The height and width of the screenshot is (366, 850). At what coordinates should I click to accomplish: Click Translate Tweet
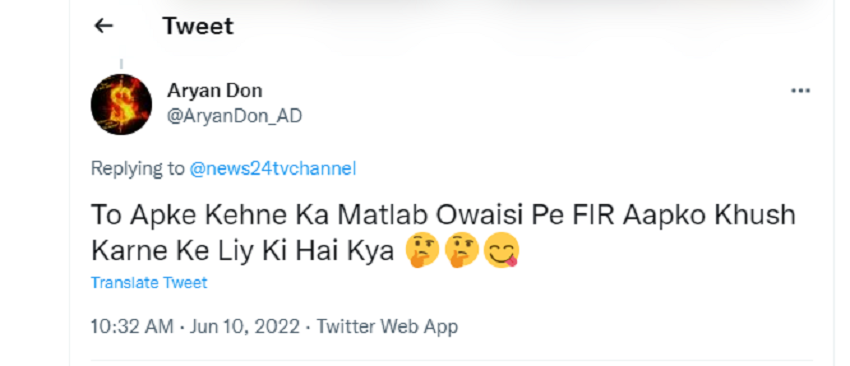pyautogui.click(x=149, y=282)
